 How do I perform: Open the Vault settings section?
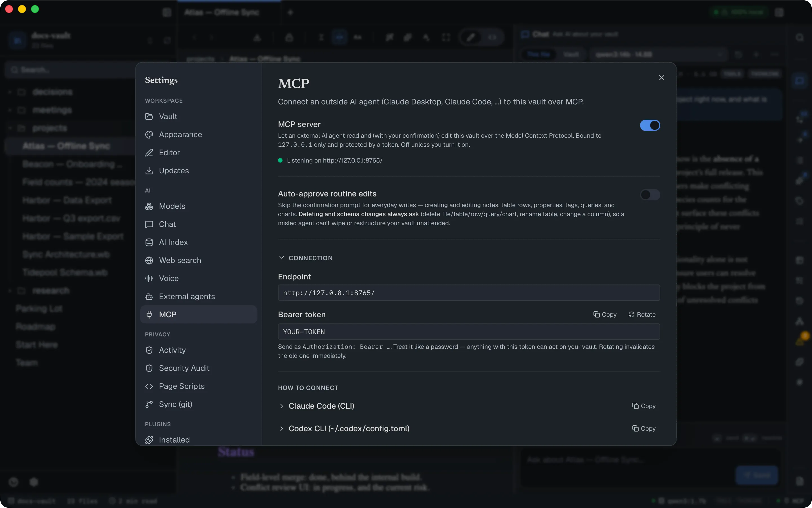(199, 116)
